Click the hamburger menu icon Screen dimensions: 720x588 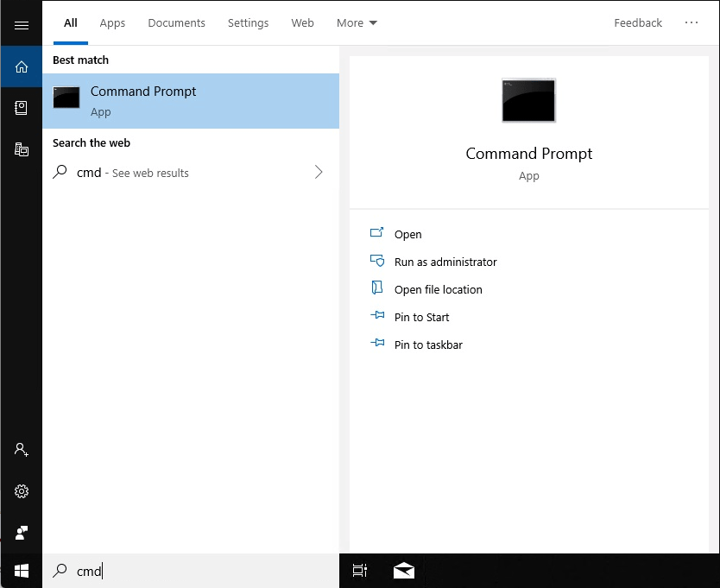point(22,25)
